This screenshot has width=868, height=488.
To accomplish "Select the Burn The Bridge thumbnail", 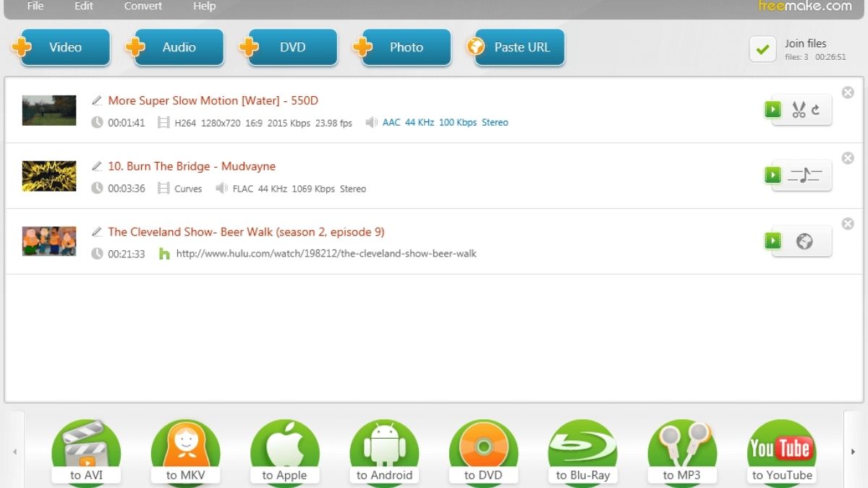I will click(x=49, y=176).
